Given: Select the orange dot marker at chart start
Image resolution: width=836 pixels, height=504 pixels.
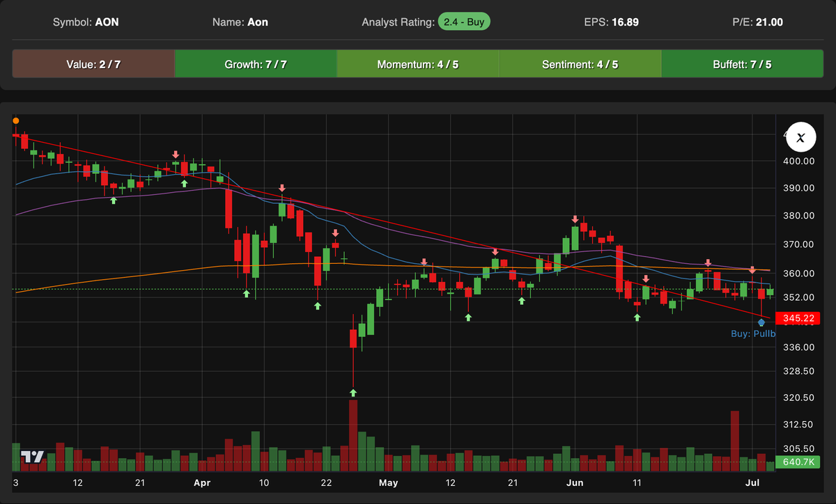Looking at the screenshot, I should 16,120.
